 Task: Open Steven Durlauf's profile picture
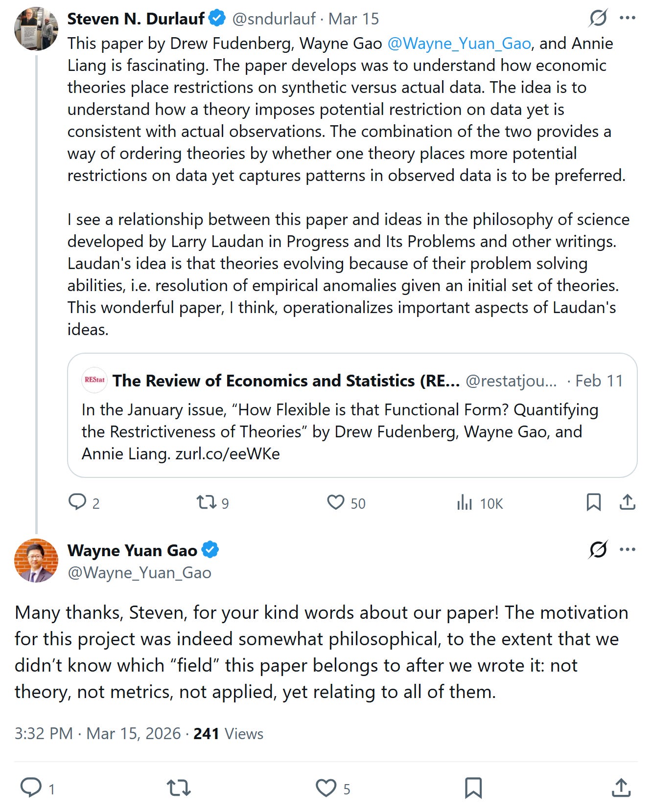tap(36, 29)
